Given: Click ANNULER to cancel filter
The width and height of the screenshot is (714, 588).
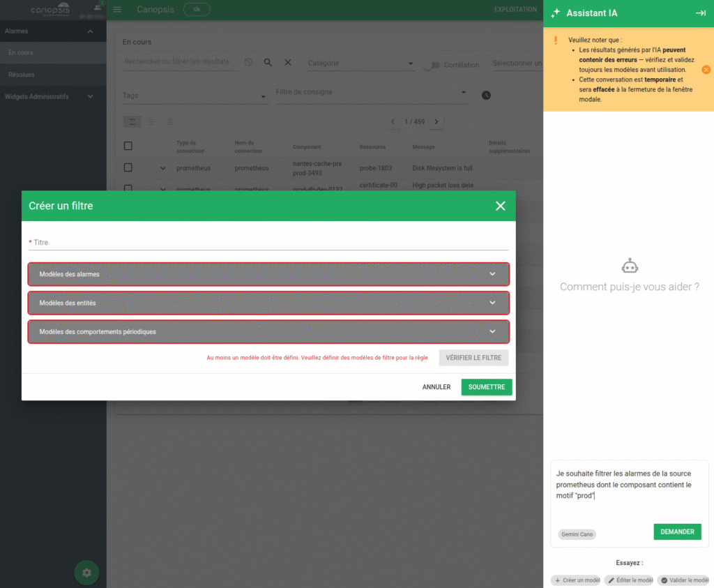Looking at the screenshot, I should point(436,387).
